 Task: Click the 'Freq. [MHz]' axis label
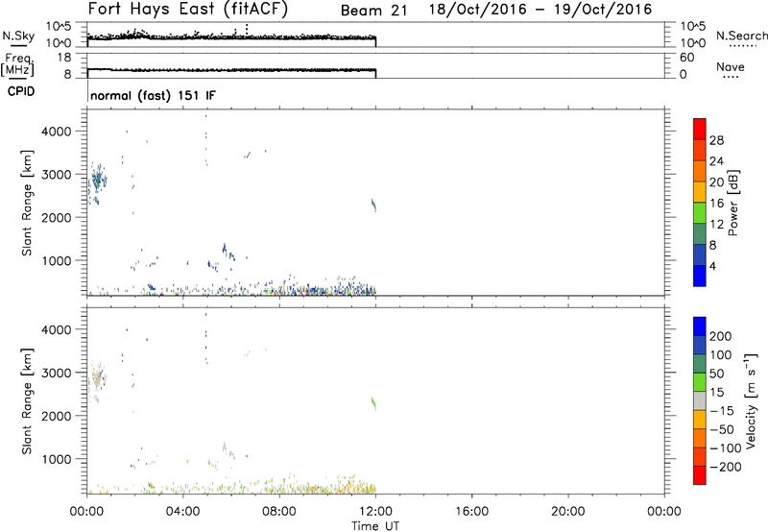point(17,65)
